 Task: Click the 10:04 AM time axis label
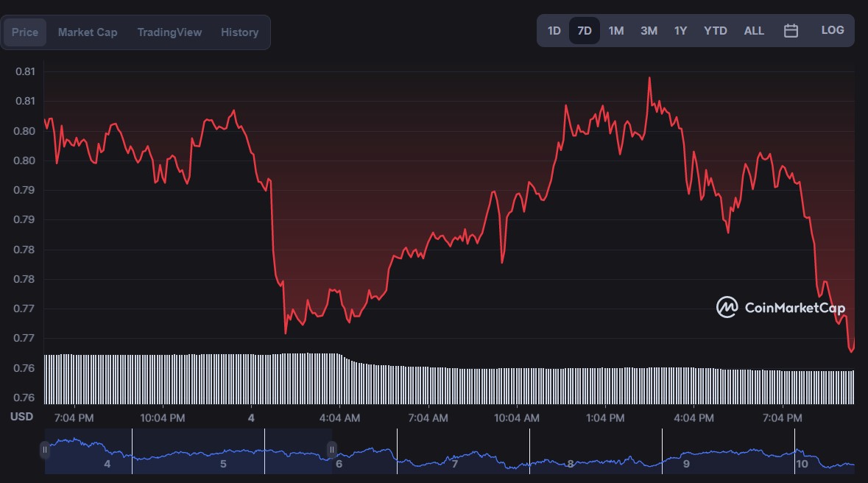tap(517, 418)
